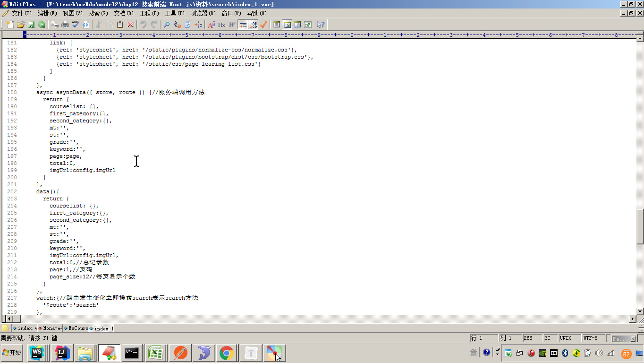
Task: Open the 编辑(E) menu
Action: 47,13
